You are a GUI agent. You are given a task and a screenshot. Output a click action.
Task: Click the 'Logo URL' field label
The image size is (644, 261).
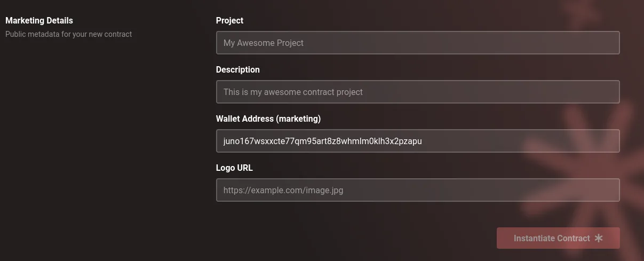[x=234, y=168]
